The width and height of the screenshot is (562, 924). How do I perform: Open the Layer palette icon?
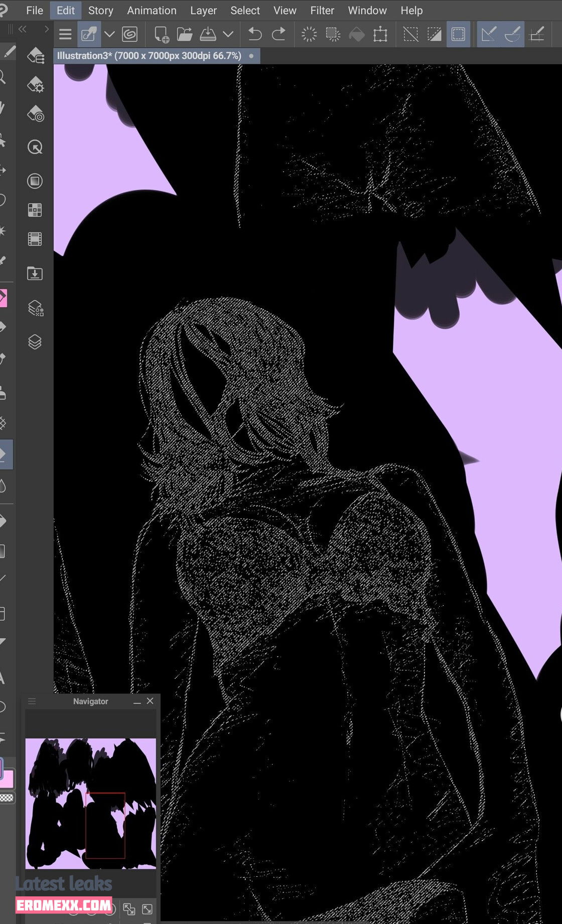(35, 342)
